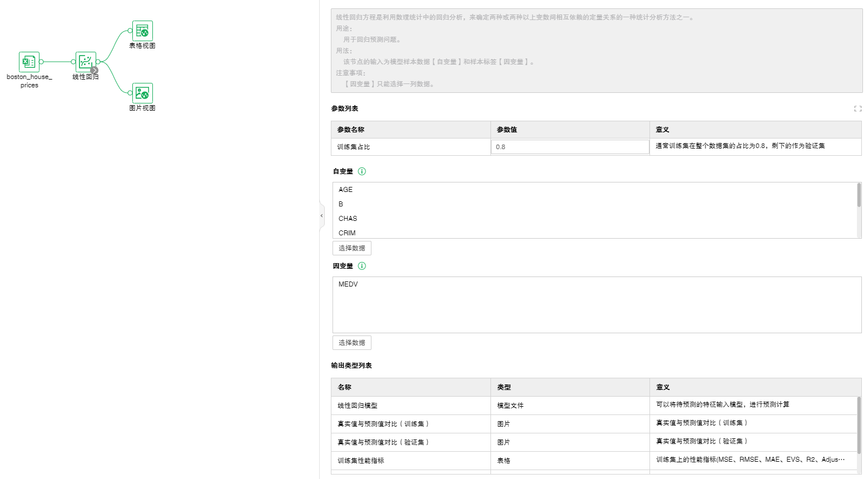Click the output port of boston_house_prices node

(42, 62)
